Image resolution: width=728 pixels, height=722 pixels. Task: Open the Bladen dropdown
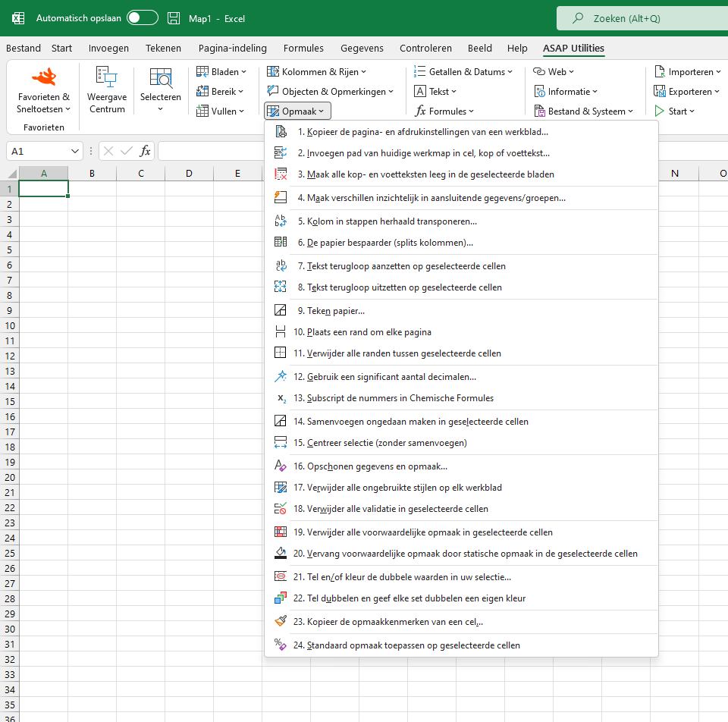click(x=221, y=71)
